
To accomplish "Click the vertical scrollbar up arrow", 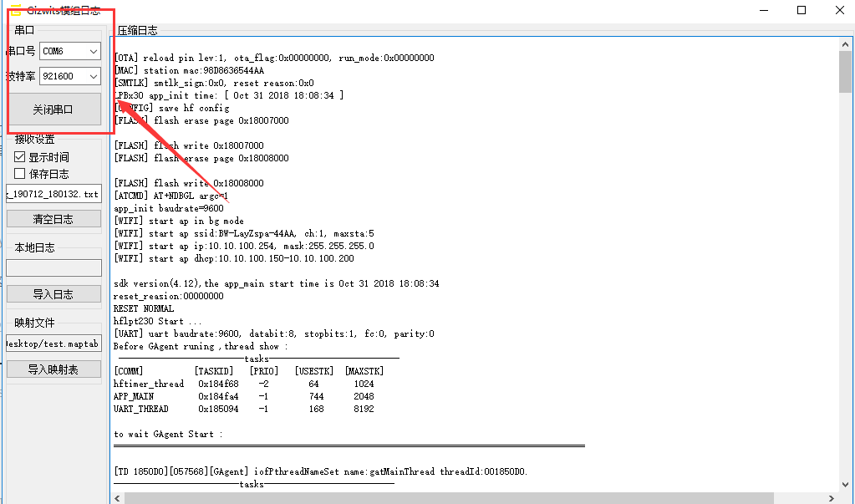I will [845, 44].
